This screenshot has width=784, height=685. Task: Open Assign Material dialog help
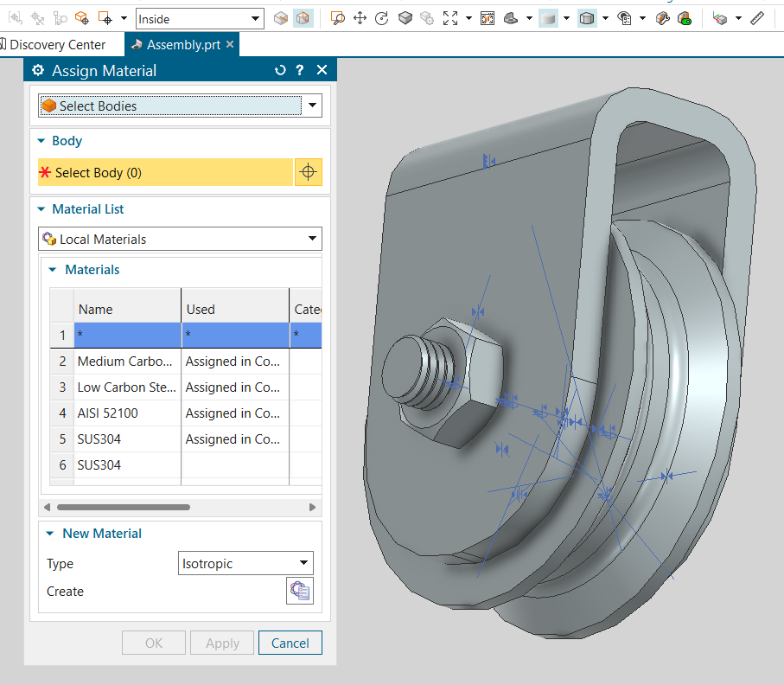click(300, 71)
